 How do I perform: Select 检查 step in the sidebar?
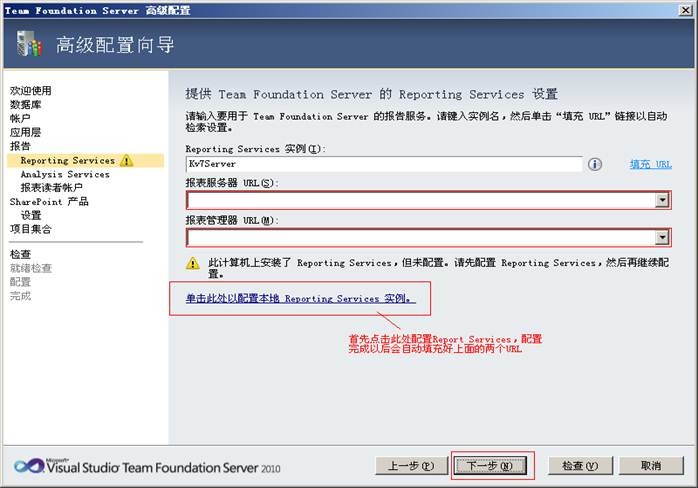20,254
